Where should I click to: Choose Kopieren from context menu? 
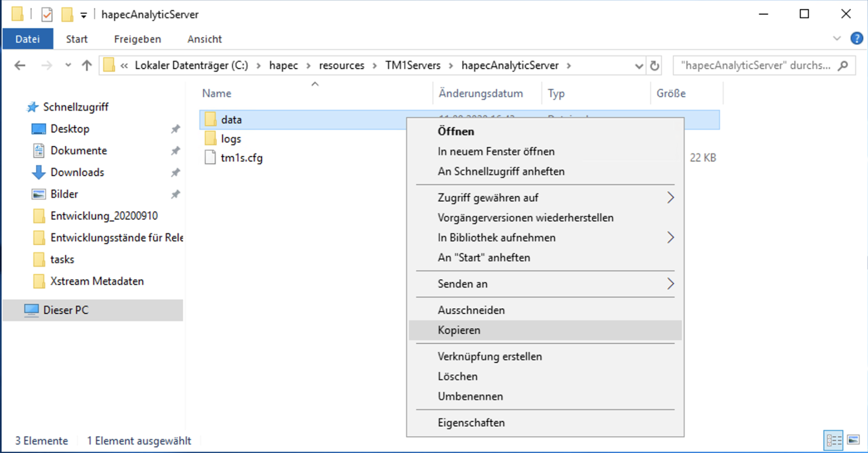click(x=459, y=330)
